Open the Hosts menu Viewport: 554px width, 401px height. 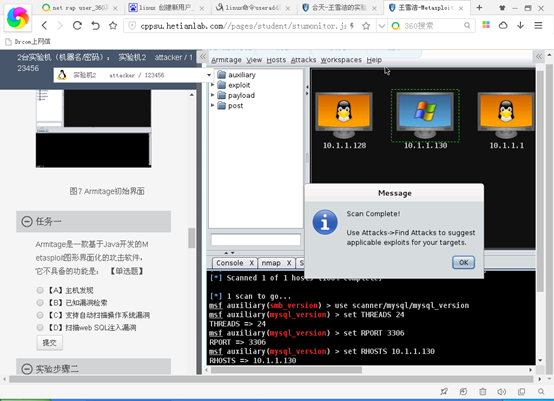point(276,60)
